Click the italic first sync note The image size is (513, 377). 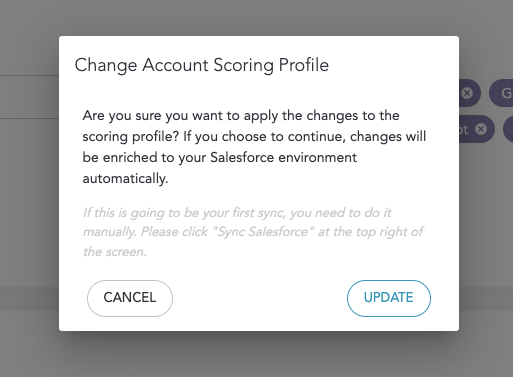253,232
